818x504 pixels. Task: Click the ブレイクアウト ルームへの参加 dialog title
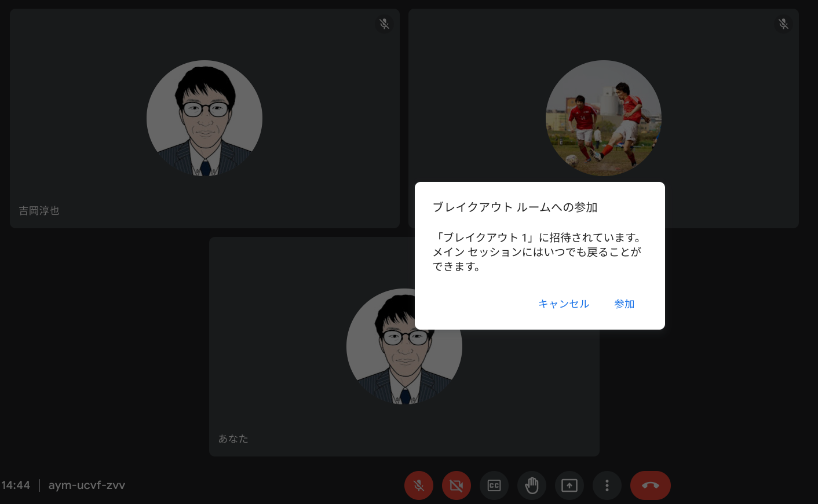[x=515, y=207]
